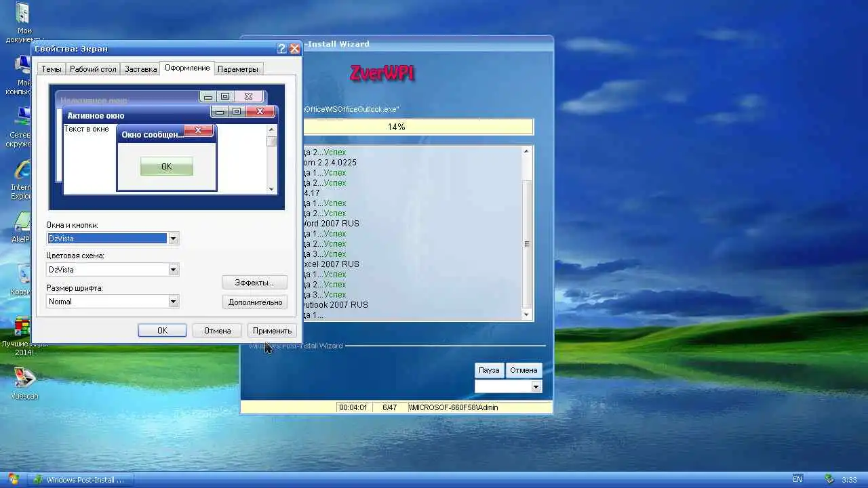Click the wizard log scrollbar up arrow
The image size is (868, 488).
click(526, 151)
